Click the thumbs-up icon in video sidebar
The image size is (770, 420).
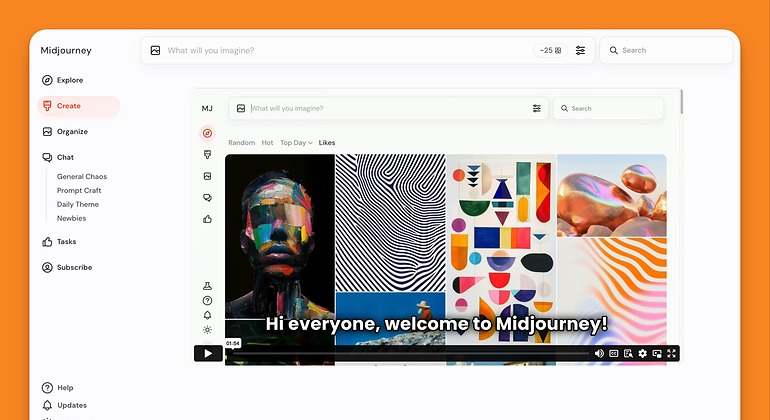click(207, 219)
